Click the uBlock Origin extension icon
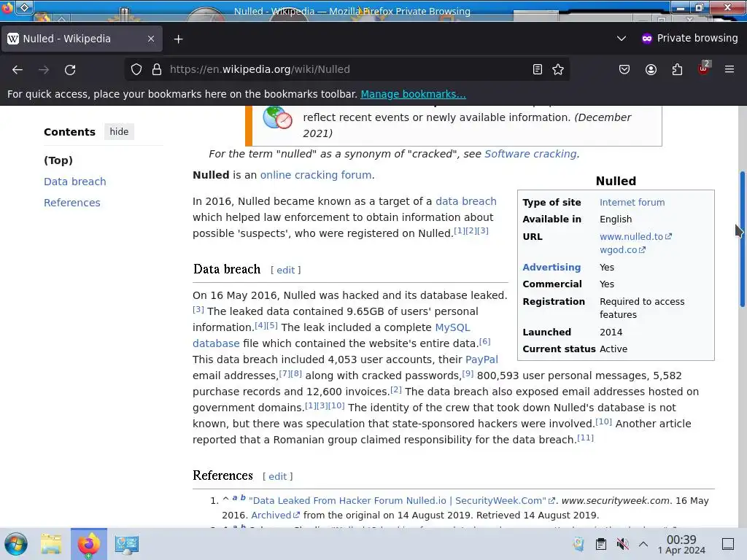747x560 pixels. (x=704, y=69)
